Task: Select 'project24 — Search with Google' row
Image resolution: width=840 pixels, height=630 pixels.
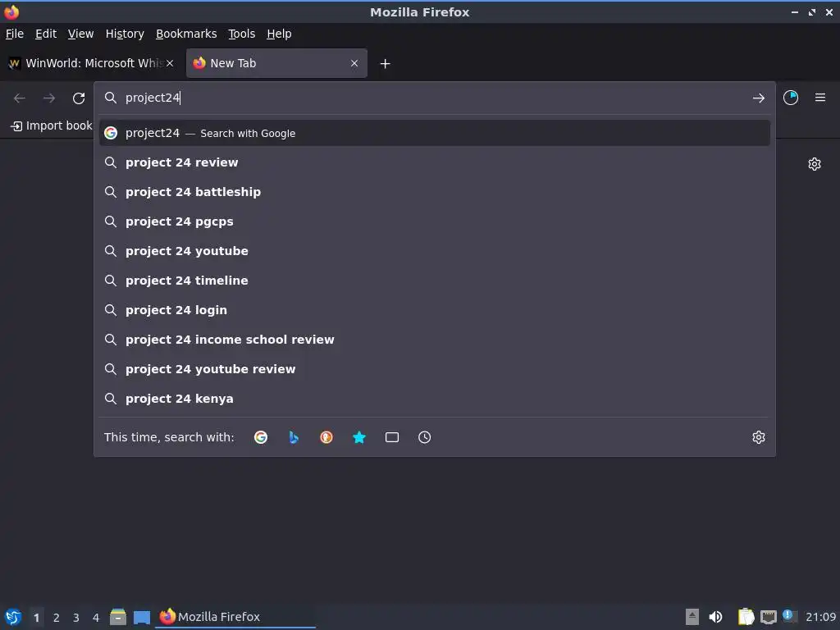Action: (435, 133)
